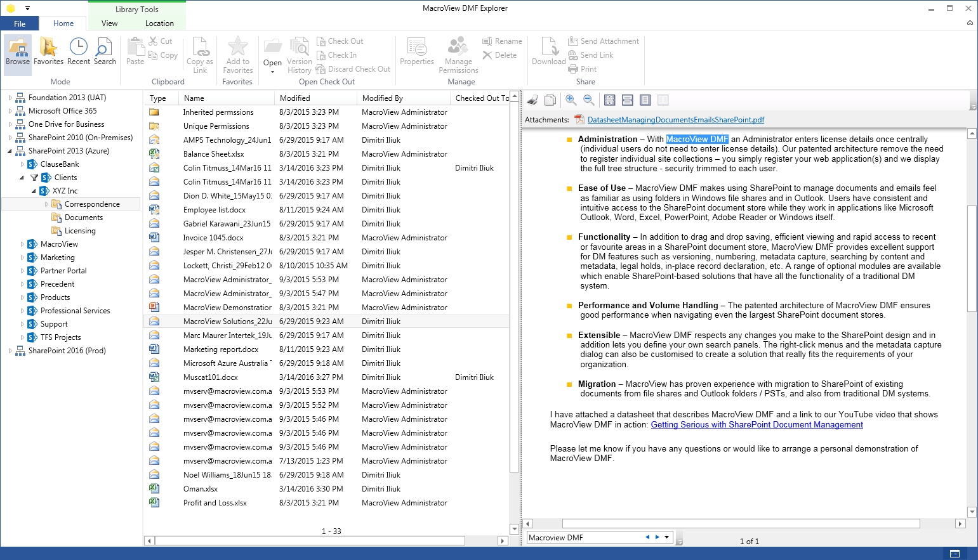Select the Documents folder in tree
Screen dimensions: 978x560
click(x=83, y=218)
